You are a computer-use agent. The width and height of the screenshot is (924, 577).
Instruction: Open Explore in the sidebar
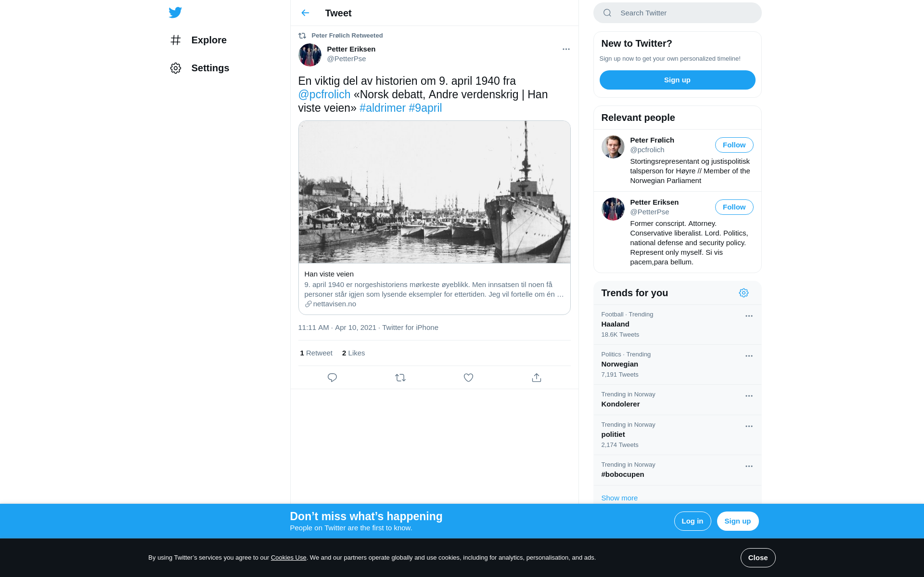198,40
